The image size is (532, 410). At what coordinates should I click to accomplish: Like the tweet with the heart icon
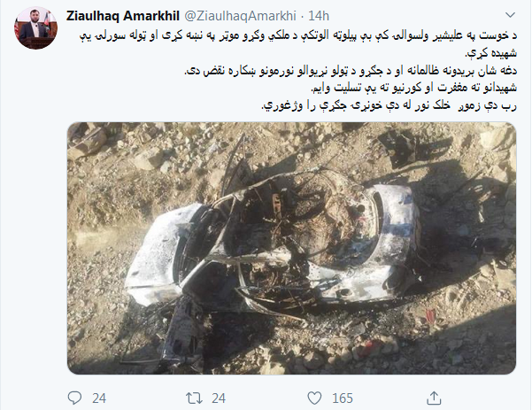[314, 398]
